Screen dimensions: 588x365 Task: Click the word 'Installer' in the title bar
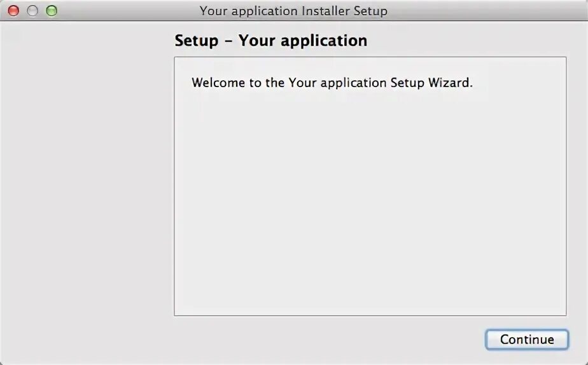click(325, 11)
